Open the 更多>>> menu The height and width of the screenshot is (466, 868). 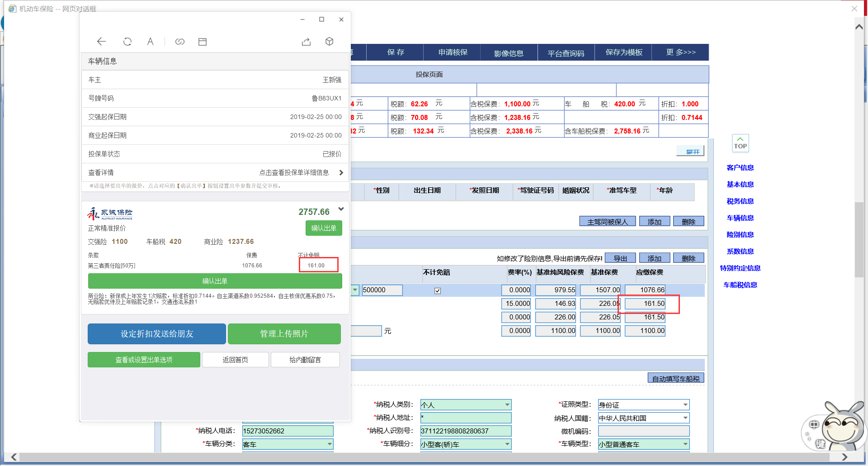pos(680,52)
